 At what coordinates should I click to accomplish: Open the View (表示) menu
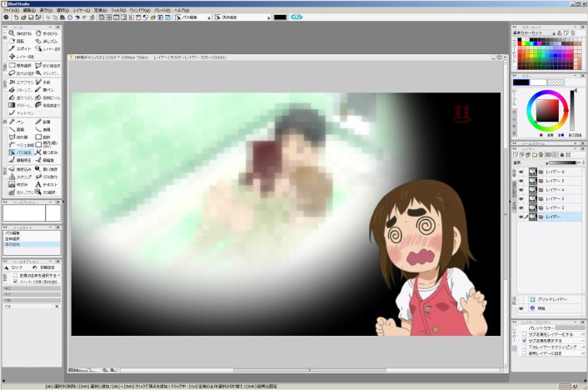[46, 11]
